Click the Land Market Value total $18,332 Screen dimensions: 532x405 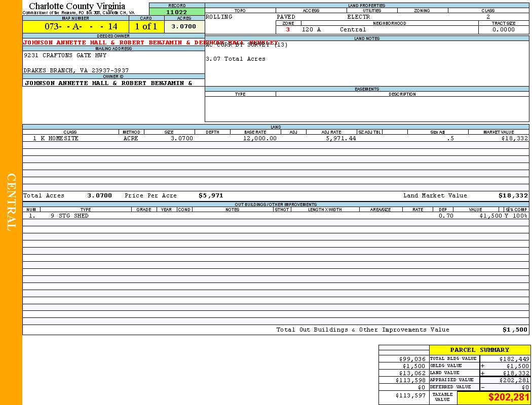pos(513,196)
